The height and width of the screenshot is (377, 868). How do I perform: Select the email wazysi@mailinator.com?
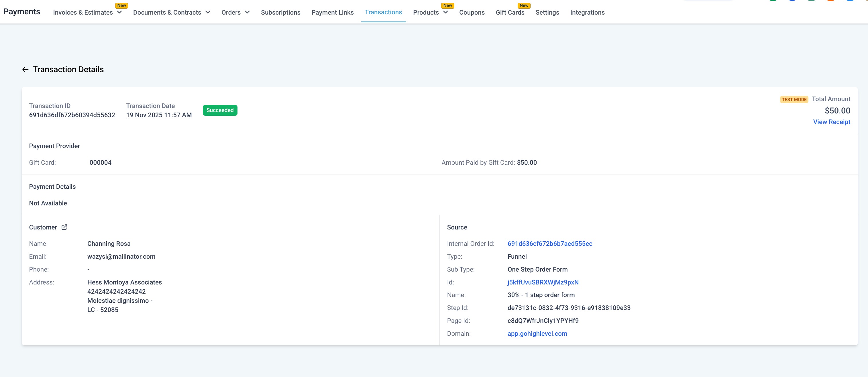click(121, 256)
